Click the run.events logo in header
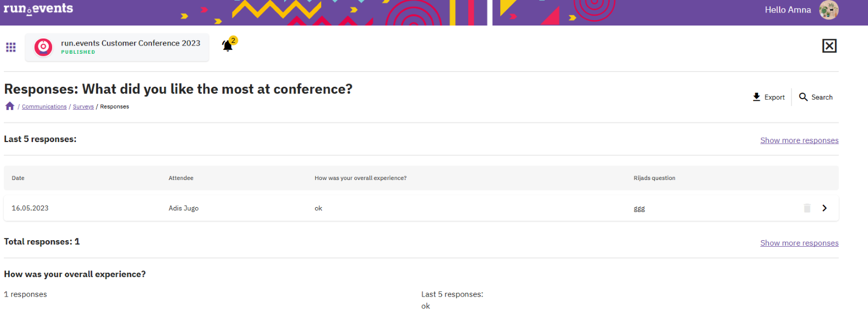This screenshot has height=328, width=868. 38,9
